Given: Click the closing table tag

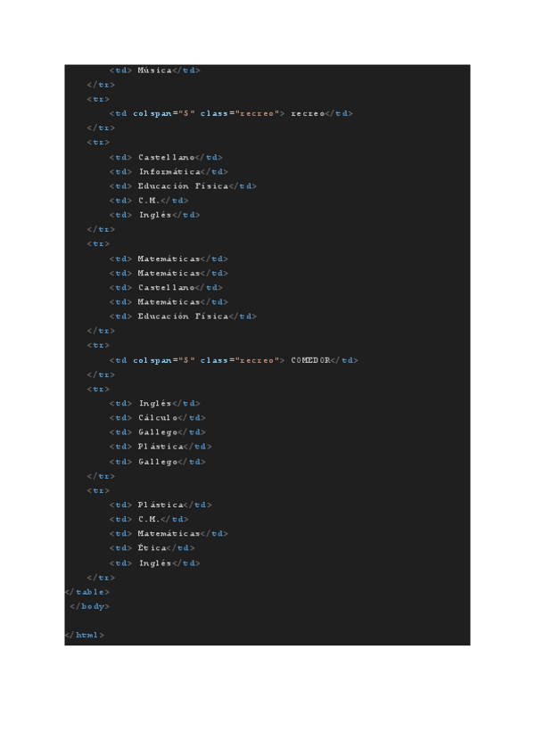Looking at the screenshot, I should tap(87, 591).
